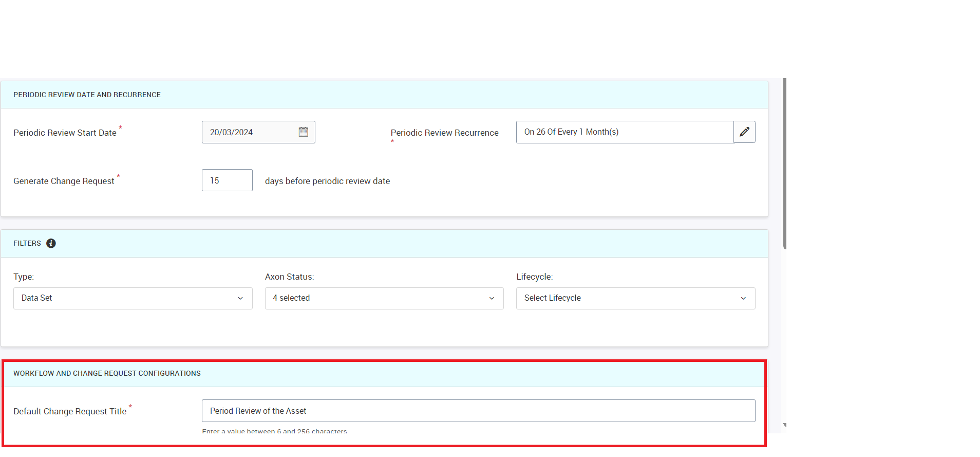Viewport: 980px width, 457px height.
Task: Click the 'Generate Change Request' label
Action: 64,181
